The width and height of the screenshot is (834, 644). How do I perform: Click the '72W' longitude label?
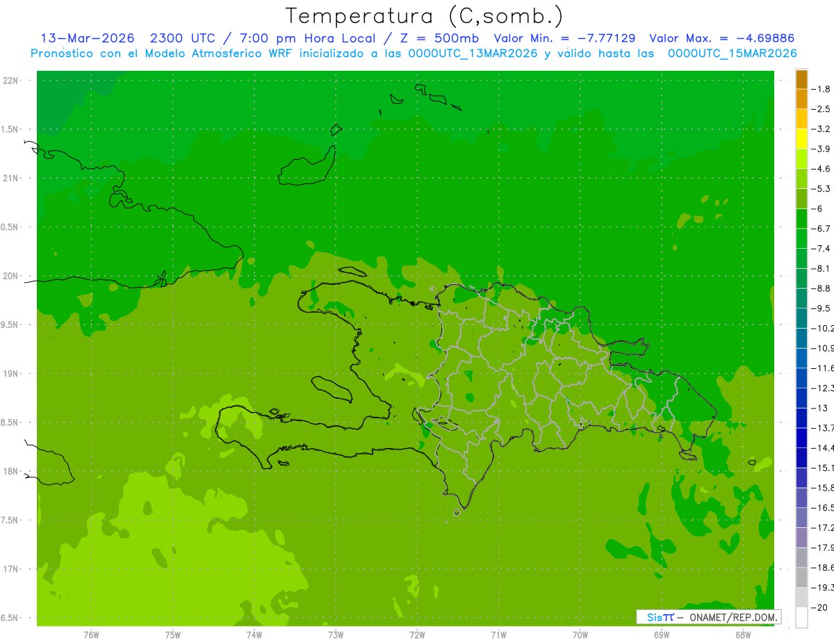(x=417, y=635)
